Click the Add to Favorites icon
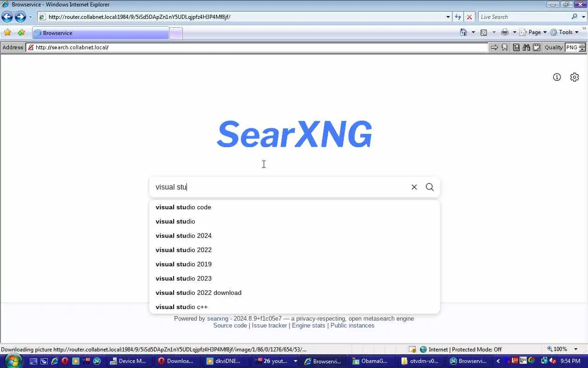Image resolution: width=588 pixels, height=368 pixels. tap(21, 33)
